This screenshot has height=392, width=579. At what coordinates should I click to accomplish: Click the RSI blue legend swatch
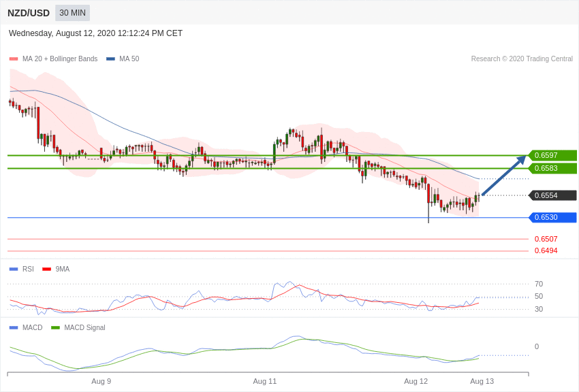click(x=14, y=269)
